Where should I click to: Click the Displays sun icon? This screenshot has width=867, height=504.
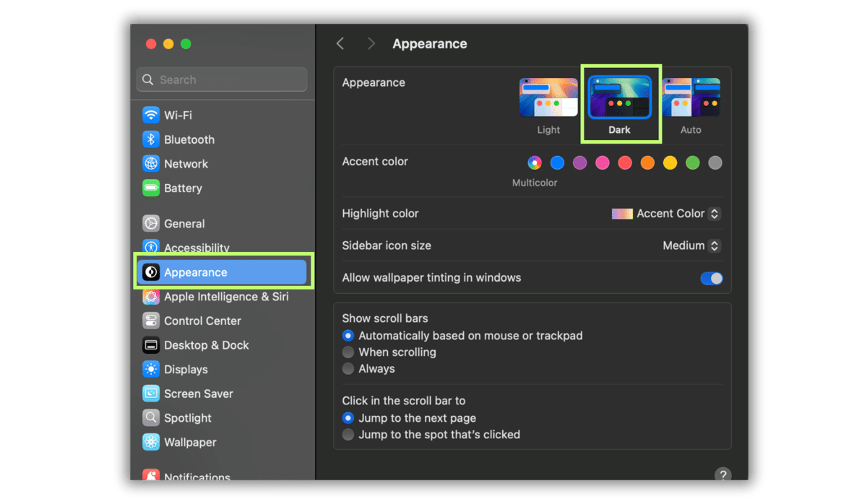(151, 369)
